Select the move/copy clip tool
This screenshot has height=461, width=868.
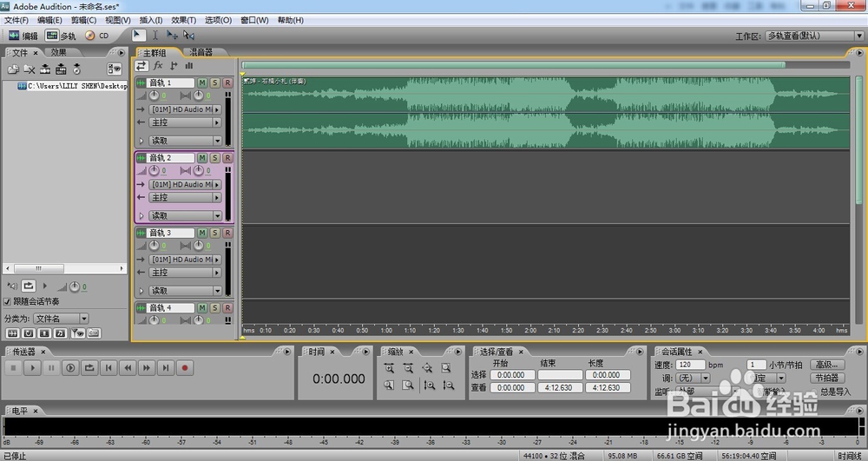click(x=172, y=36)
